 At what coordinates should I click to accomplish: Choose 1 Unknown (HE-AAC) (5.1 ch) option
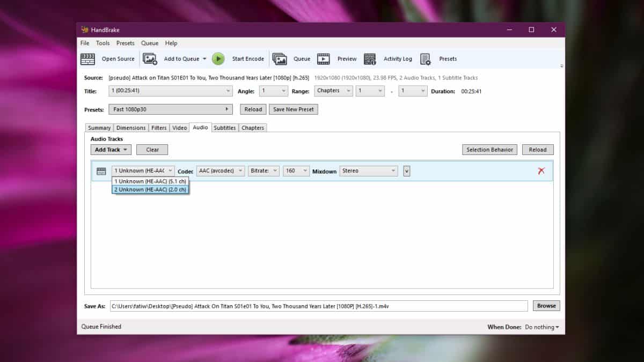(x=150, y=181)
